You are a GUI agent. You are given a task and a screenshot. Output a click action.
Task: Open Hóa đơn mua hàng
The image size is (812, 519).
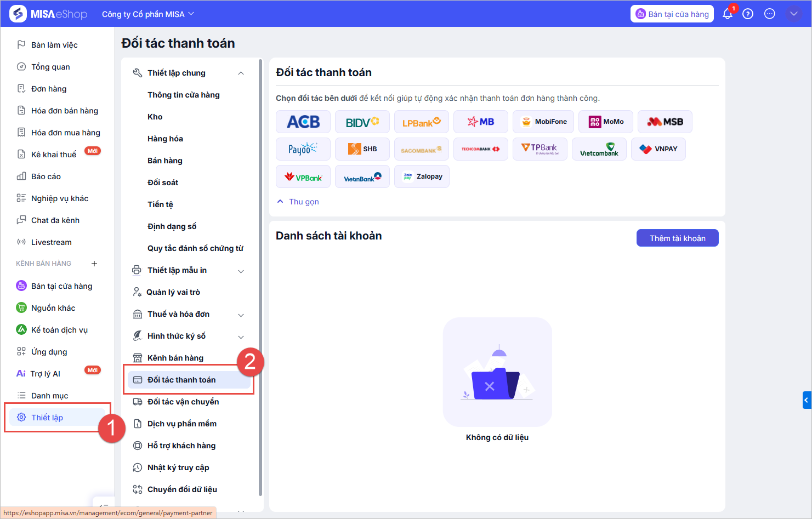pos(66,133)
